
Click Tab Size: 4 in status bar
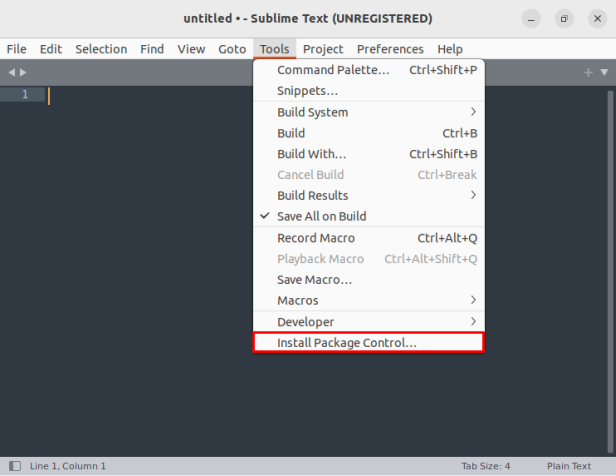coord(486,466)
